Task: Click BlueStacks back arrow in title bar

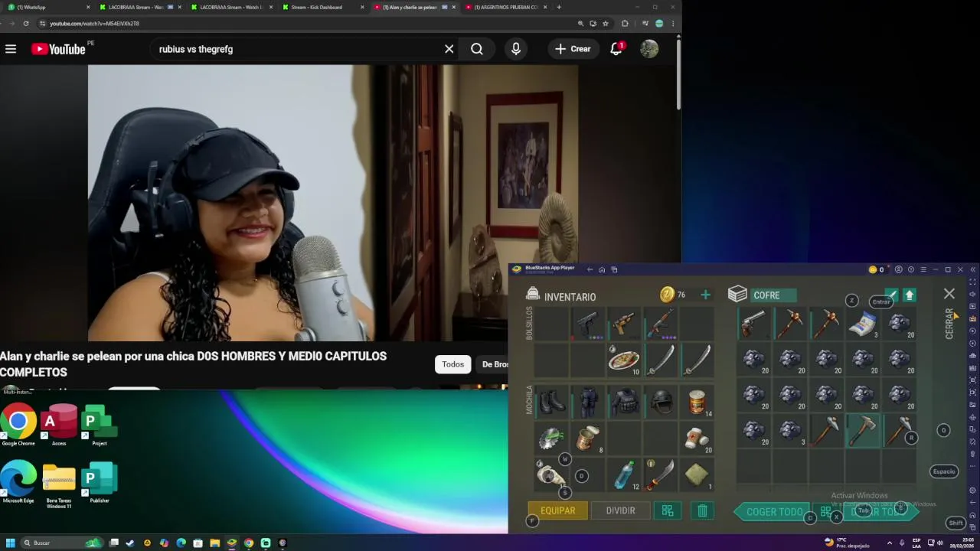Action: pos(590,269)
